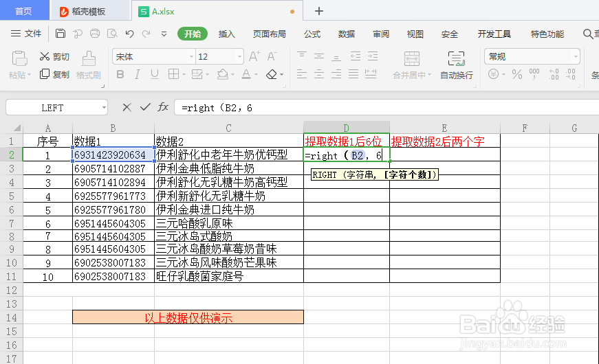Viewport: 599px width, 364px height.
Task: Undo the last action
Action: click(x=129, y=34)
